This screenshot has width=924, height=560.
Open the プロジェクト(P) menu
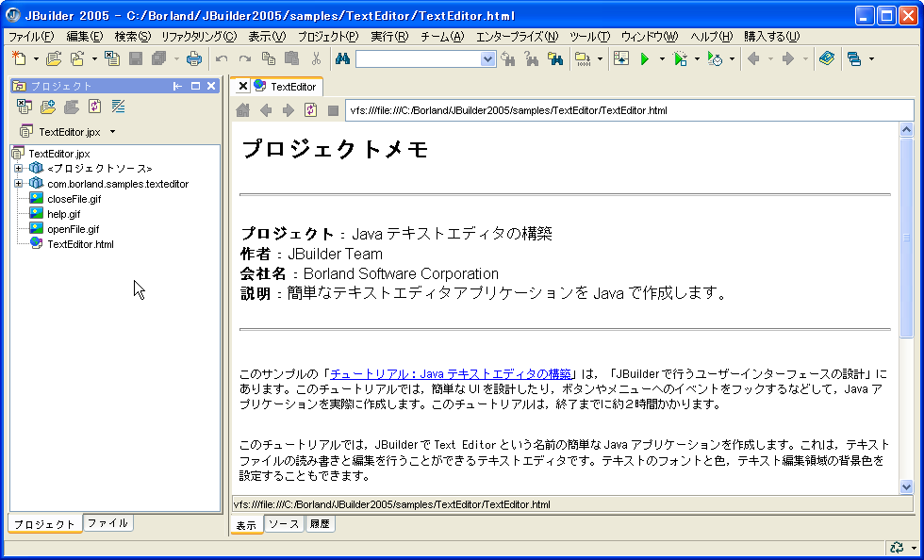pyautogui.click(x=327, y=37)
